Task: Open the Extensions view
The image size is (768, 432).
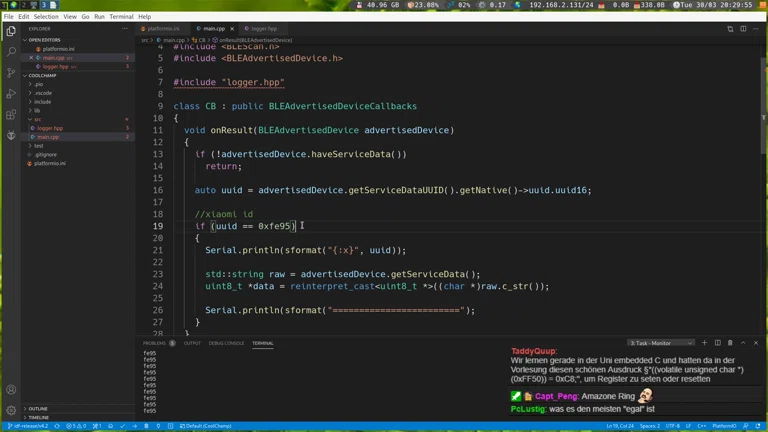Action: [x=11, y=115]
